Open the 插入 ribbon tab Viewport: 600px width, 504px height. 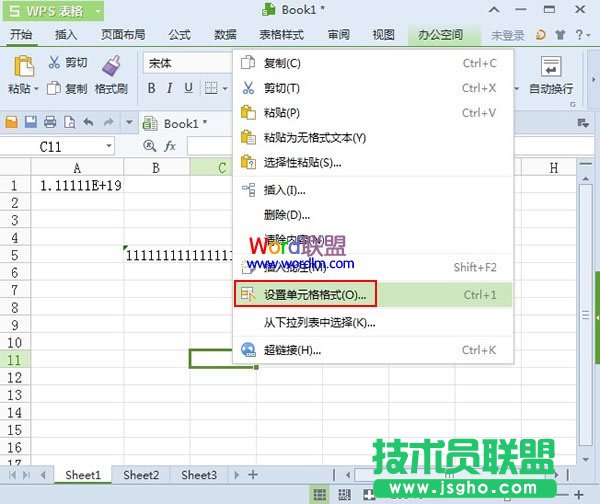pos(66,35)
